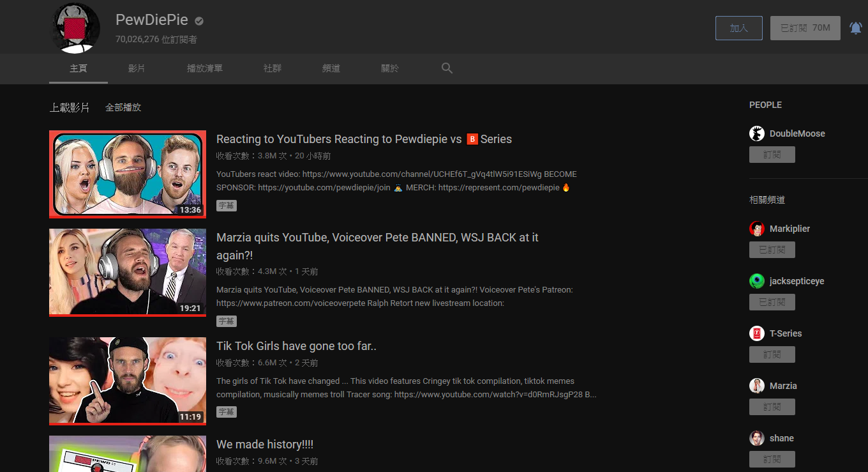Click the Marzia channel name in sidebar
The image size is (868, 472).
click(783, 386)
